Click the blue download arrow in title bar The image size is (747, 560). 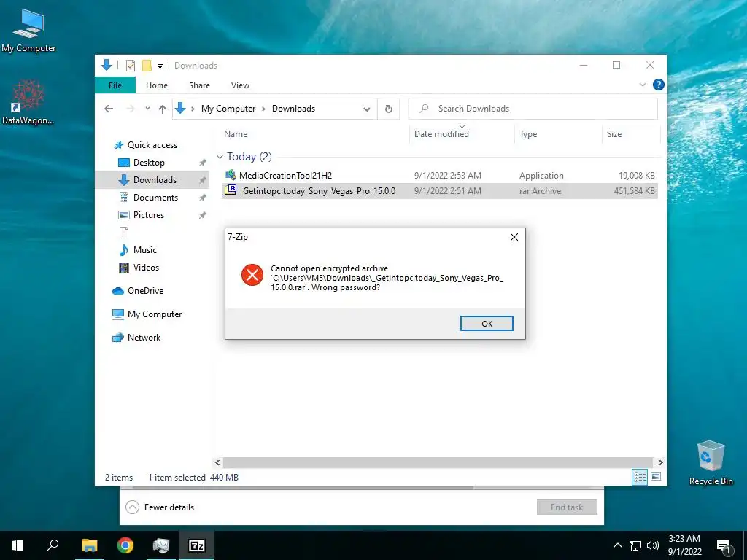coord(107,65)
